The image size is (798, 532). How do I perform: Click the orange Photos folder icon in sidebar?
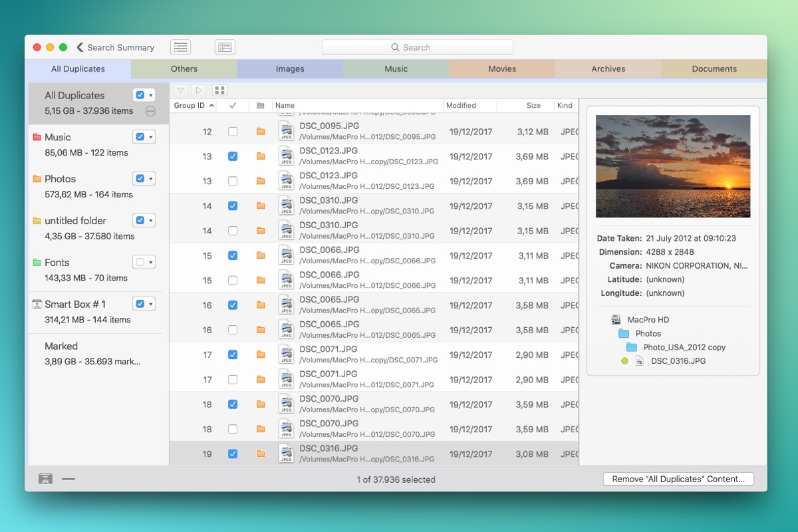pos(37,179)
